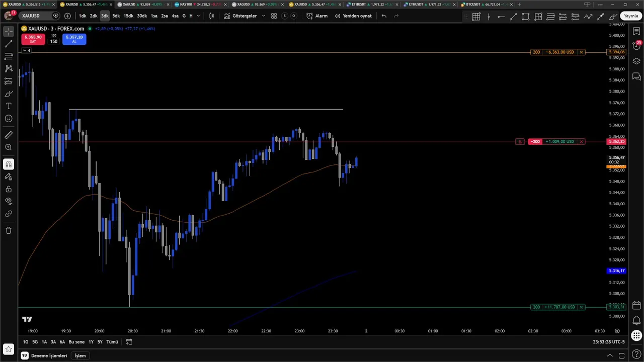Viewport: 644px width, 362px height.
Task: Toggle stay in drawing mode
Action: (9, 176)
